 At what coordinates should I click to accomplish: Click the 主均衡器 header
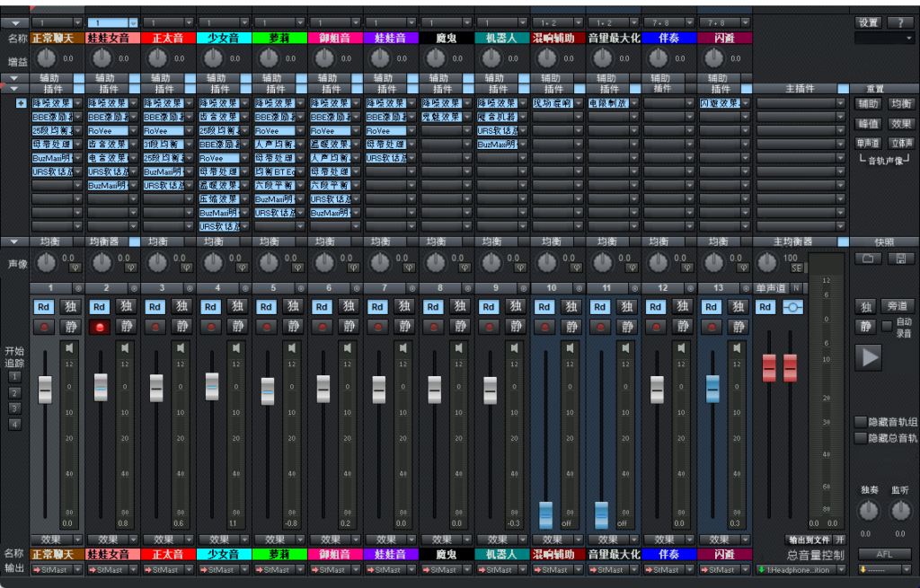tap(792, 241)
